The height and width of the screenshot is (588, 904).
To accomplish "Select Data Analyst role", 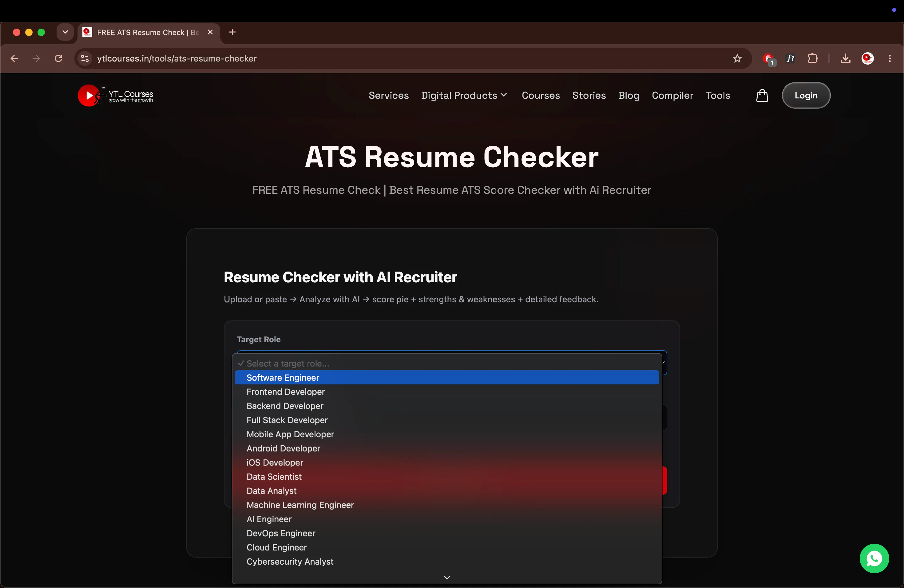I will tap(447, 491).
